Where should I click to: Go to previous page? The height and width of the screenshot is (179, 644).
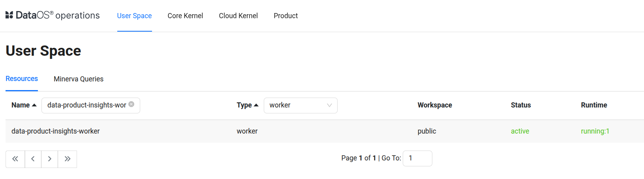tap(33, 159)
